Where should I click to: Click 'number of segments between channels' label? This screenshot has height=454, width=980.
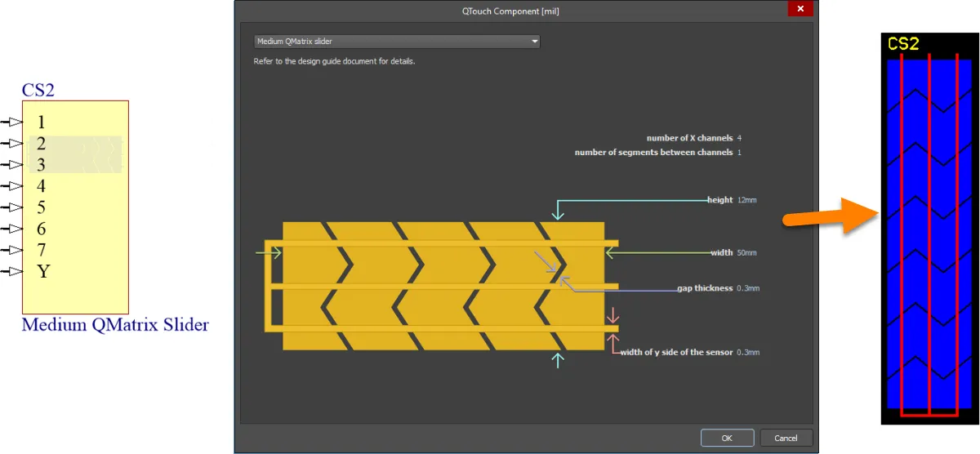653,153
